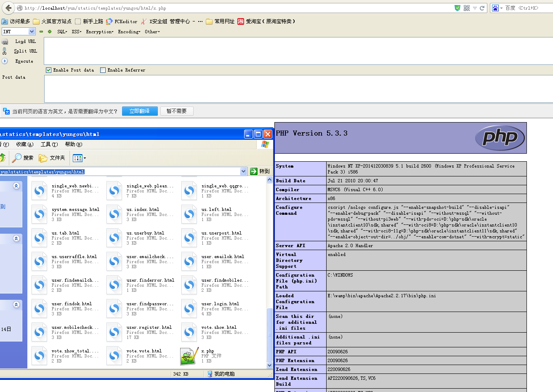Collapse the first Explorer side panel section chevron
This screenshot has width=553, height=392.
tap(16, 186)
